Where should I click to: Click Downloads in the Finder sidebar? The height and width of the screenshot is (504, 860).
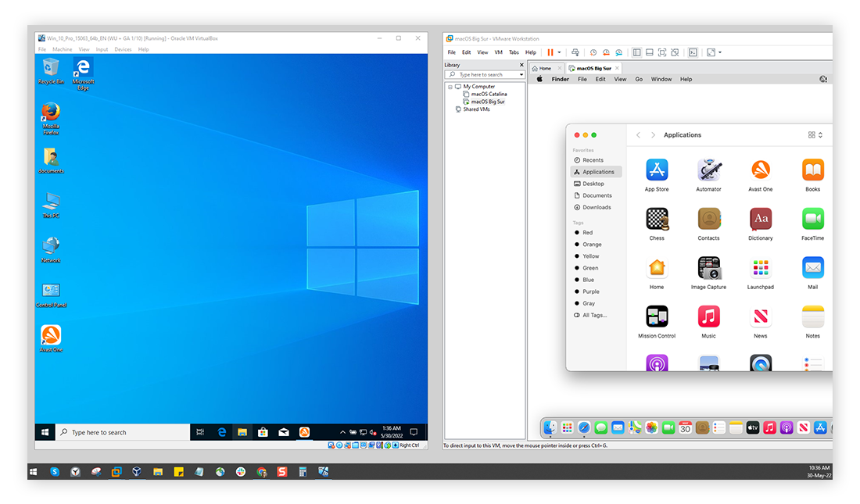[595, 207]
